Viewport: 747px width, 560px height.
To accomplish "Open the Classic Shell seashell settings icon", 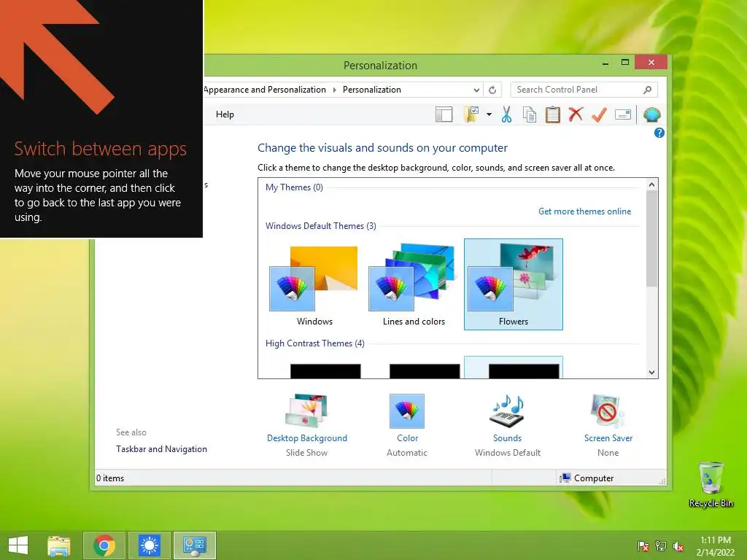I will click(x=651, y=114).
